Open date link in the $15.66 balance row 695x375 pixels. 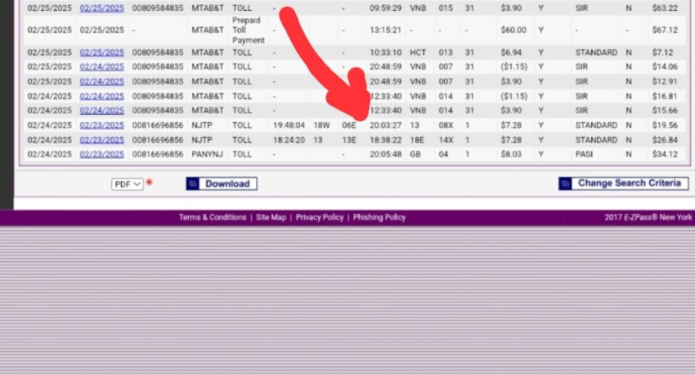coord(102,110)
